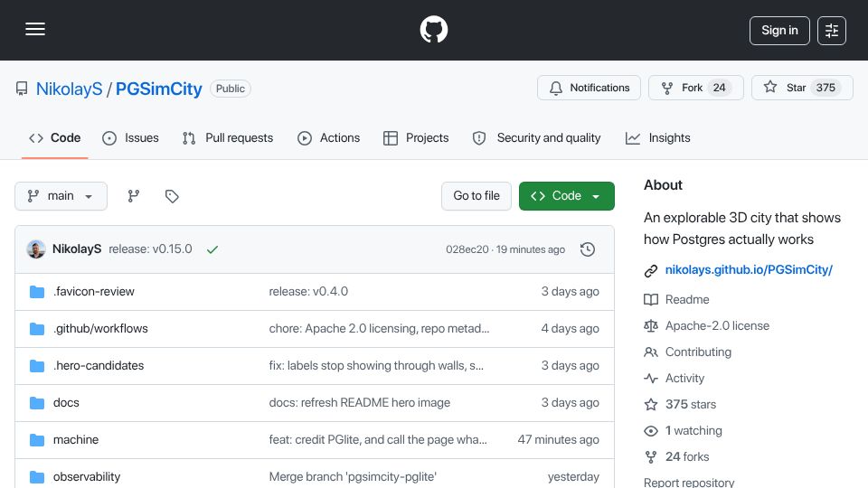Open appearance settings icon beside Sign in

pyautogui.click(x=832, y=31)
